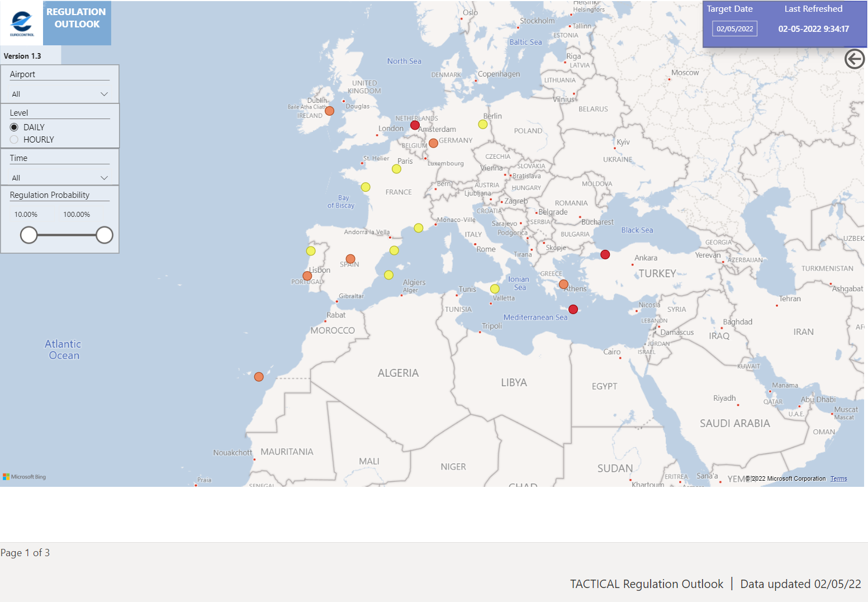Image resolution: width=868 pixels, height=602 pixels.
Task: Click the Version 1.3 label
Action: click(22, 56)
